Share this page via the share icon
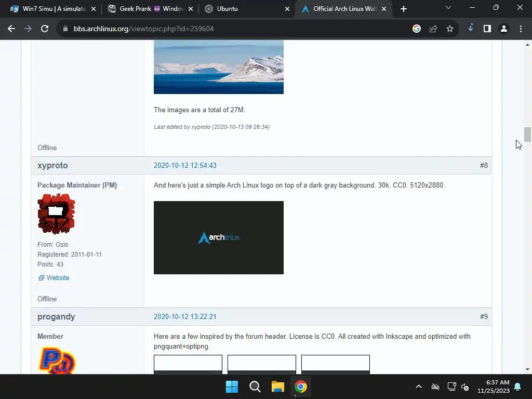The image size is (532, 399). (433, 29)
